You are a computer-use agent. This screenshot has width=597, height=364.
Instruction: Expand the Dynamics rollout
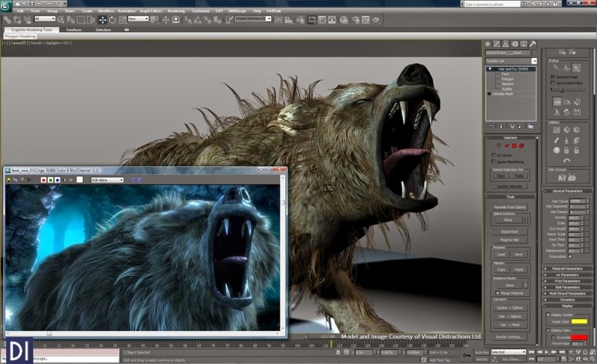pos(567,300)
